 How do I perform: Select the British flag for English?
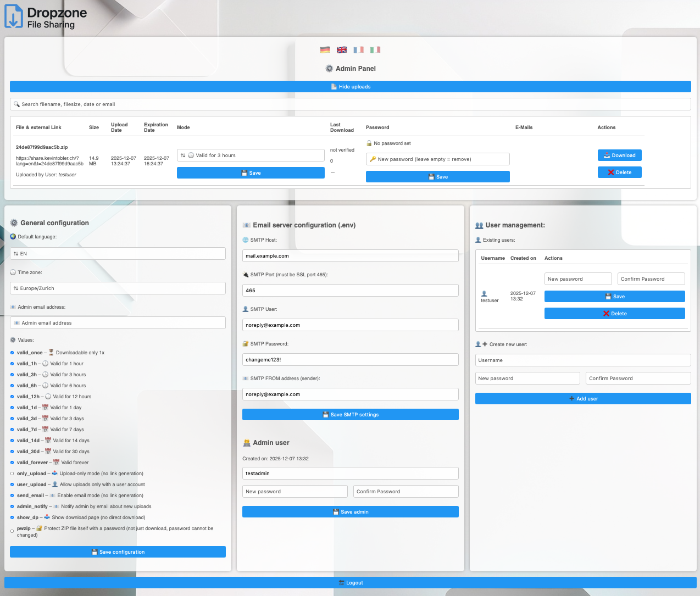pyautogui.click(x=342, y=49)
